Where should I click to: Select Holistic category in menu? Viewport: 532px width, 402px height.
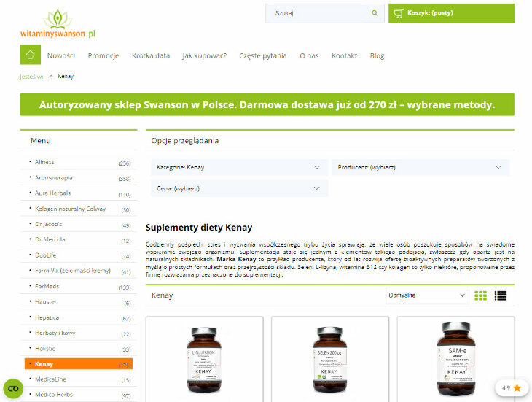(45, 348)
